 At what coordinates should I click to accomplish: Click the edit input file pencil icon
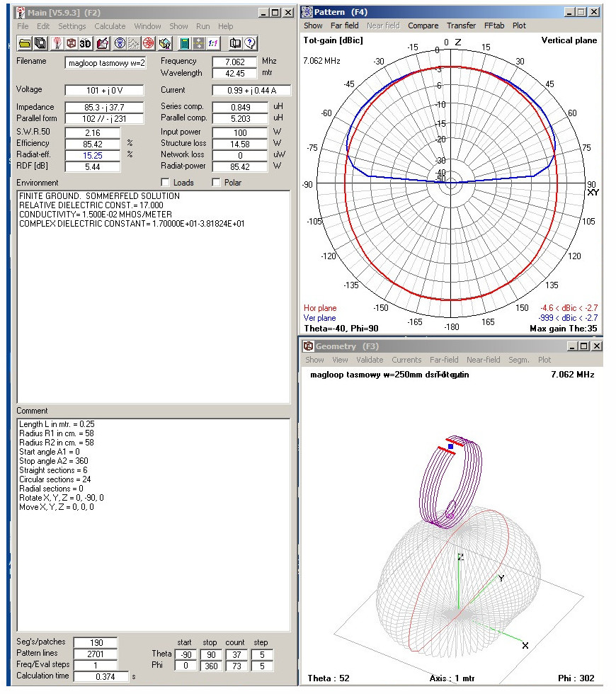pyautogui.click(x=103, y=44)
